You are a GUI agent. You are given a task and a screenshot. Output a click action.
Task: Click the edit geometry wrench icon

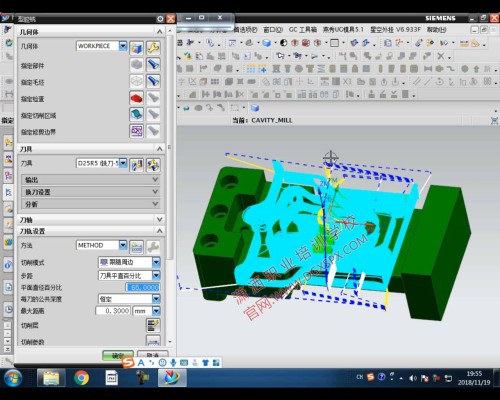coord(153,48)
